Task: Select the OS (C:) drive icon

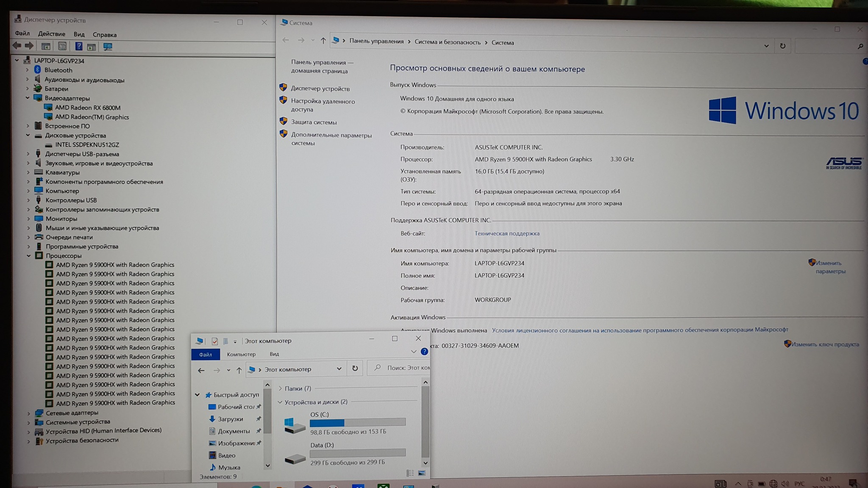Action: click(295, 425)
